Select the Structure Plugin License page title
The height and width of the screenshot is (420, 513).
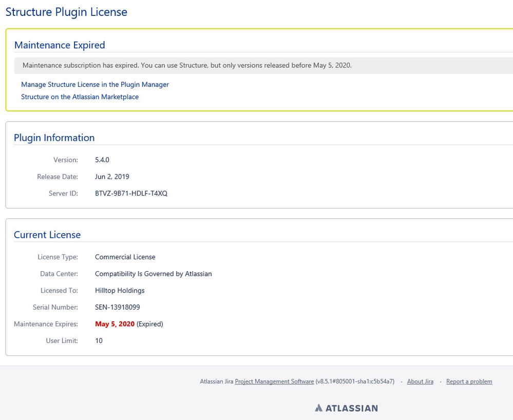[66, 12]
